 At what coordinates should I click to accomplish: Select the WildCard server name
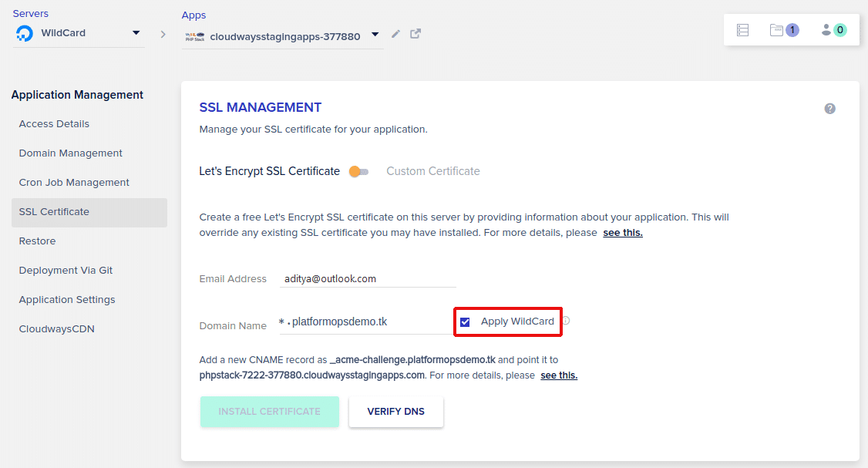tap(63, 33)
